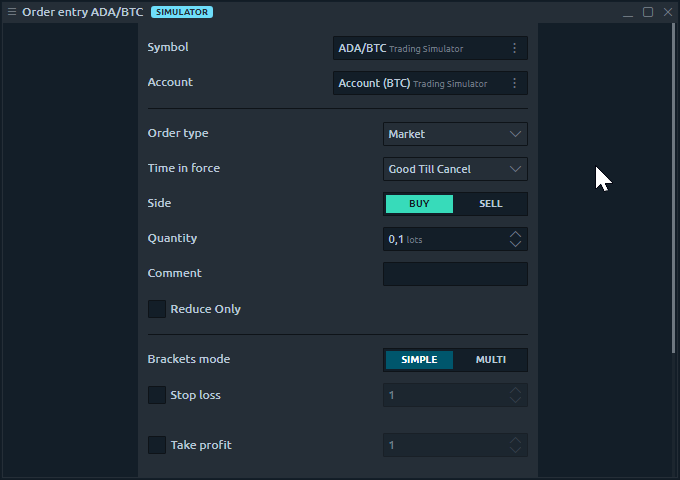
Task: Switch Brackets mode to MULTI
Action: (490, 360)
